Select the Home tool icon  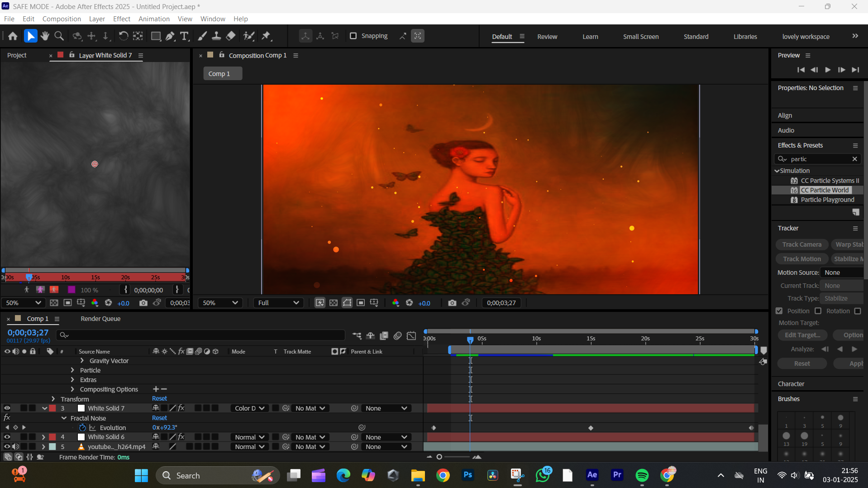point(13,36)
